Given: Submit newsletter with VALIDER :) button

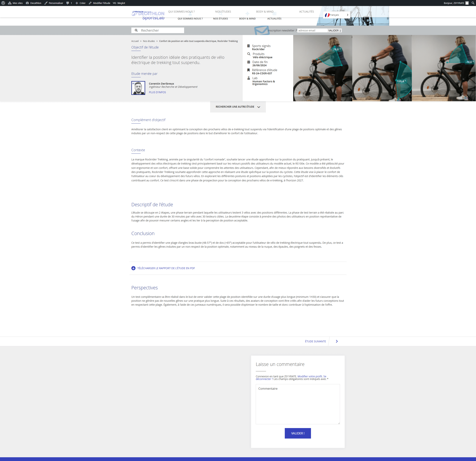Looking at the screenshot, I should tap(334, 30).
